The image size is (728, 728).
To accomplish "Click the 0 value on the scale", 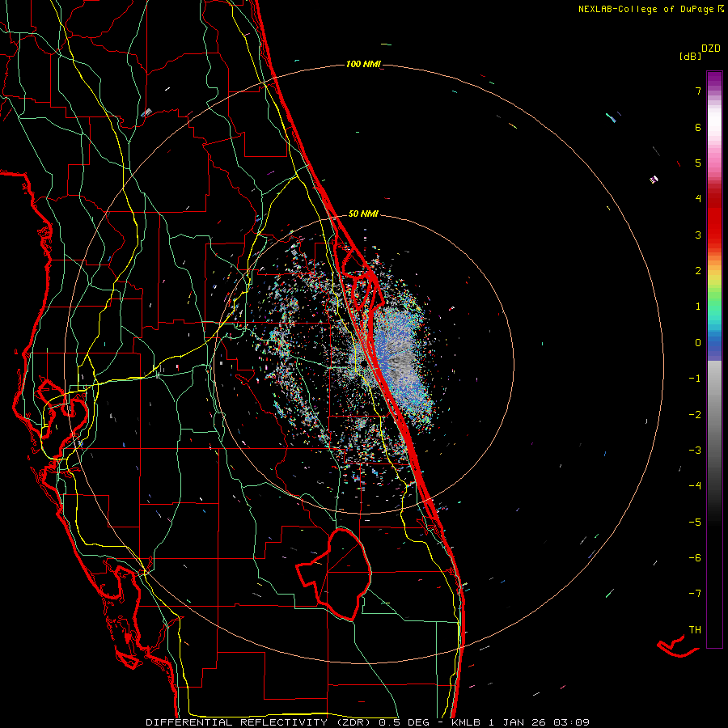I will click(x=698, y=343).
